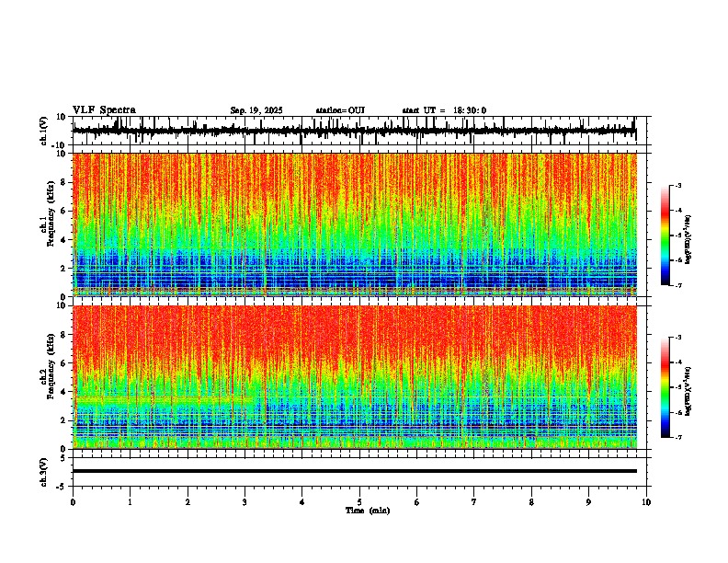
Task: Click time axis tick label "5"
Action: tap(359, 502)
